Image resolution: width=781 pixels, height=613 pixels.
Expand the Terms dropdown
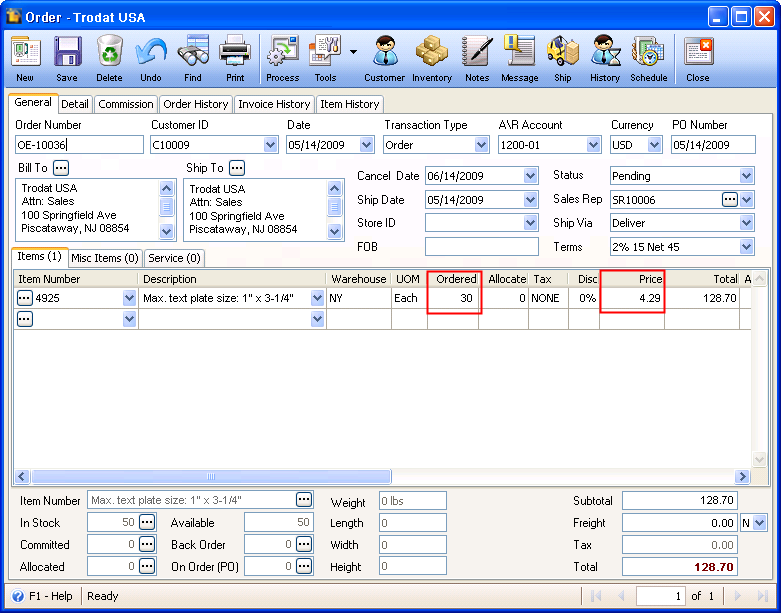[x=746, y=246]
